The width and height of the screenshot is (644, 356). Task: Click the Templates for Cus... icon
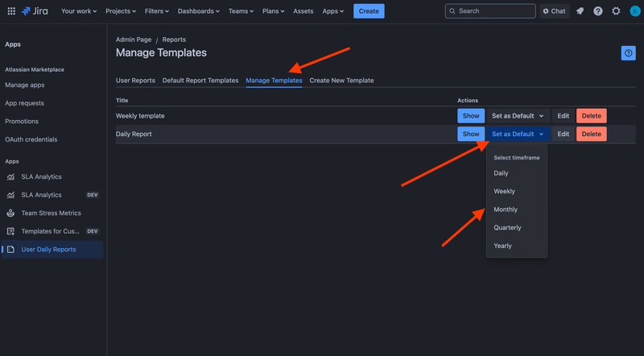point(10,231)
